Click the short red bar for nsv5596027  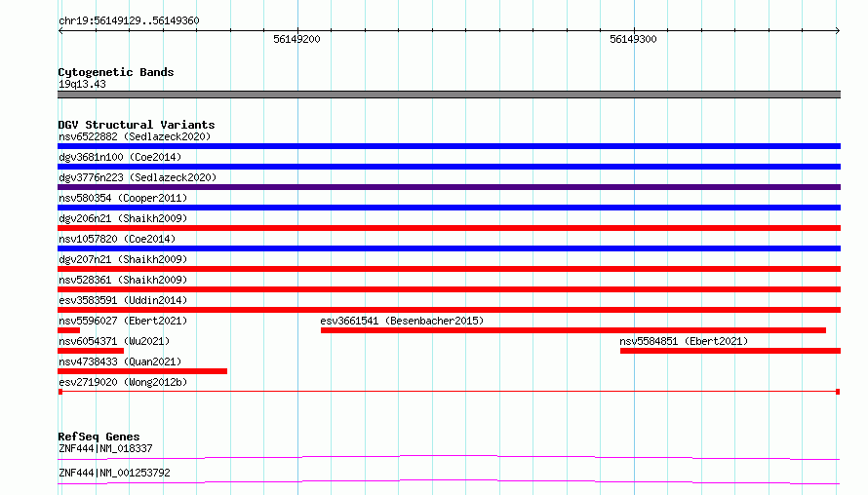[68, 330]
